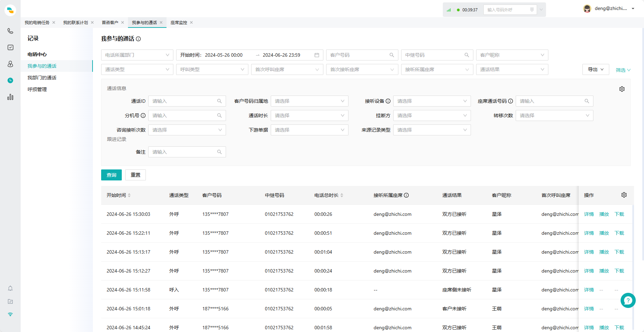This screenshot has width=644, height=332.
Task: Open the 挂断方 select dropdown
Action: tap(432, 115)
